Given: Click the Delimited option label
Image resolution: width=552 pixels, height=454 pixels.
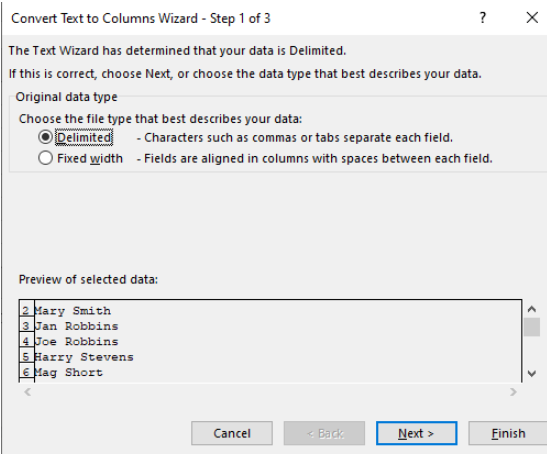Looking at the screenshot, I should (84, 138).
